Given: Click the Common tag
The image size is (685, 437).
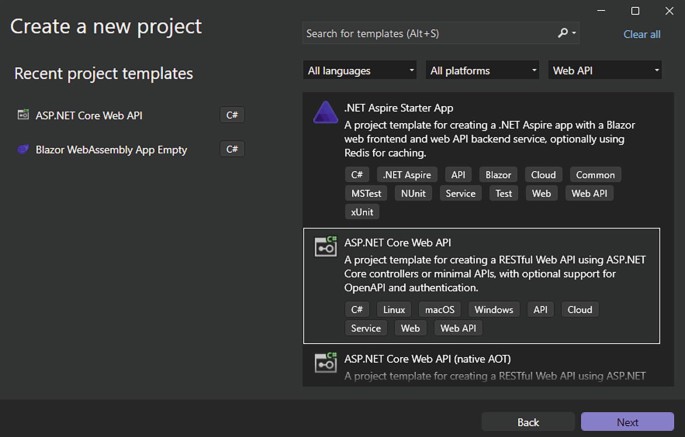Looking at the screenshot, I should 595,175.
